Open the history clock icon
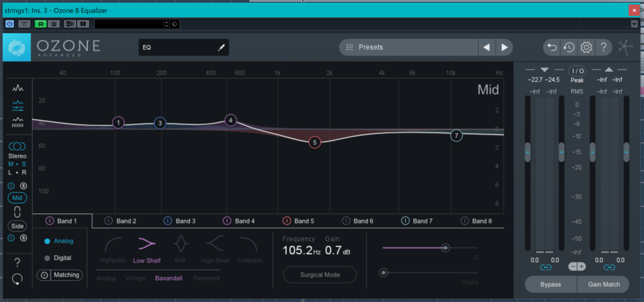This screenshot has width=644, height=302. (x=569, y=47)
